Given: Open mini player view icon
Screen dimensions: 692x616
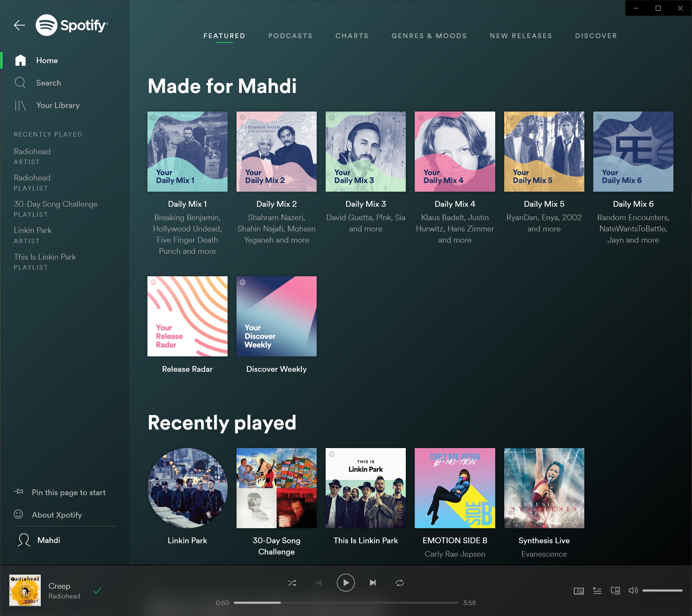Looking at the screenshot, I should pos(579,591).
